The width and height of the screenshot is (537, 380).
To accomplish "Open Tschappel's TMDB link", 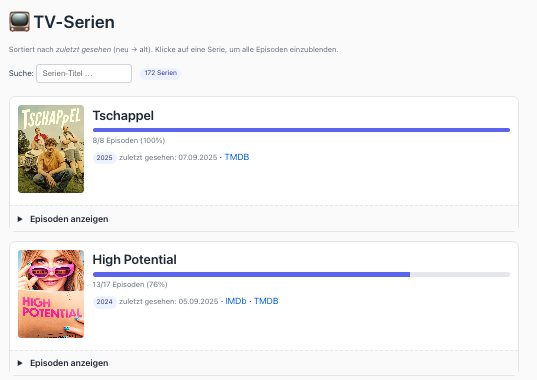I will click(237, 157).
